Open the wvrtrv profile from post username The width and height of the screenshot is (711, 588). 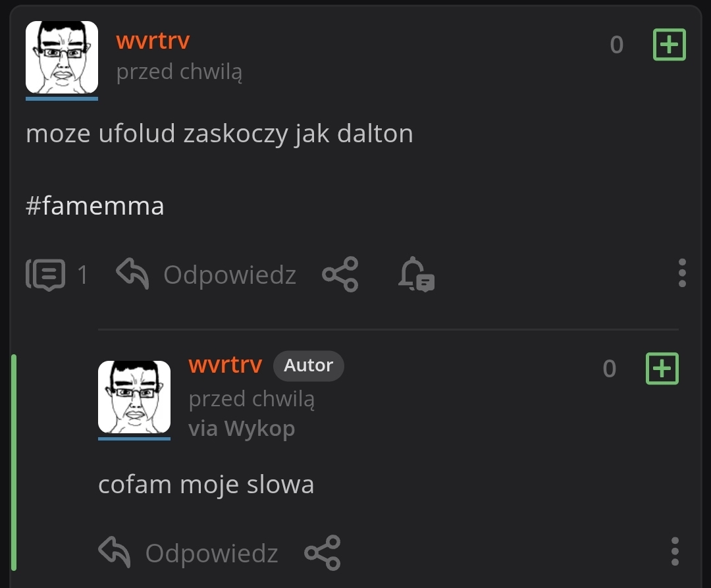pos(153,41)
